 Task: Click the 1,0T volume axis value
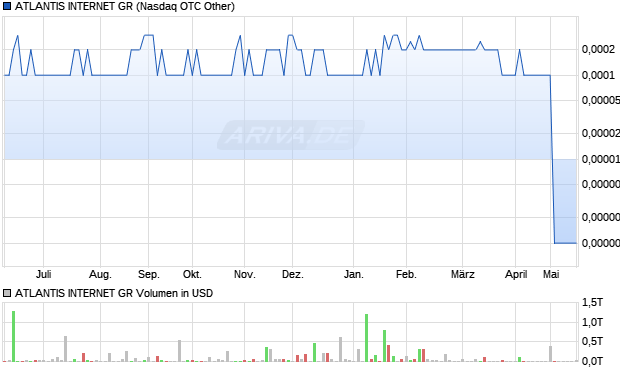coord(592,322)
